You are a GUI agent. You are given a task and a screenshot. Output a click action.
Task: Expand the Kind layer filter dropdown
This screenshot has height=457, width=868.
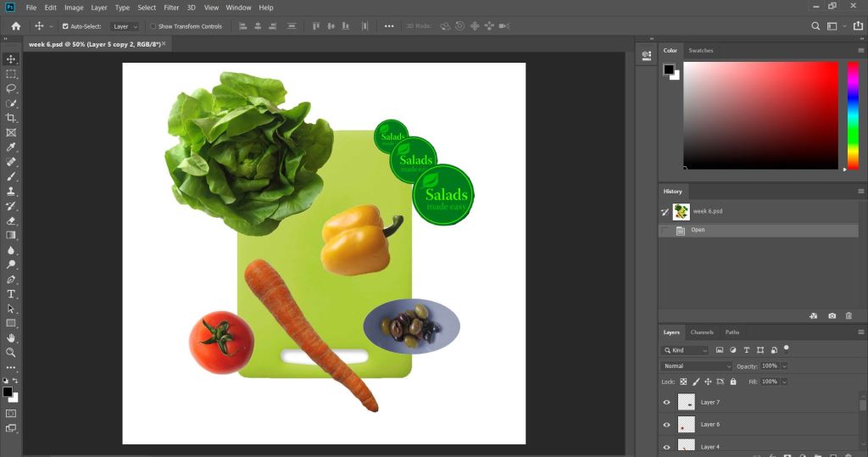click(685, 350)
